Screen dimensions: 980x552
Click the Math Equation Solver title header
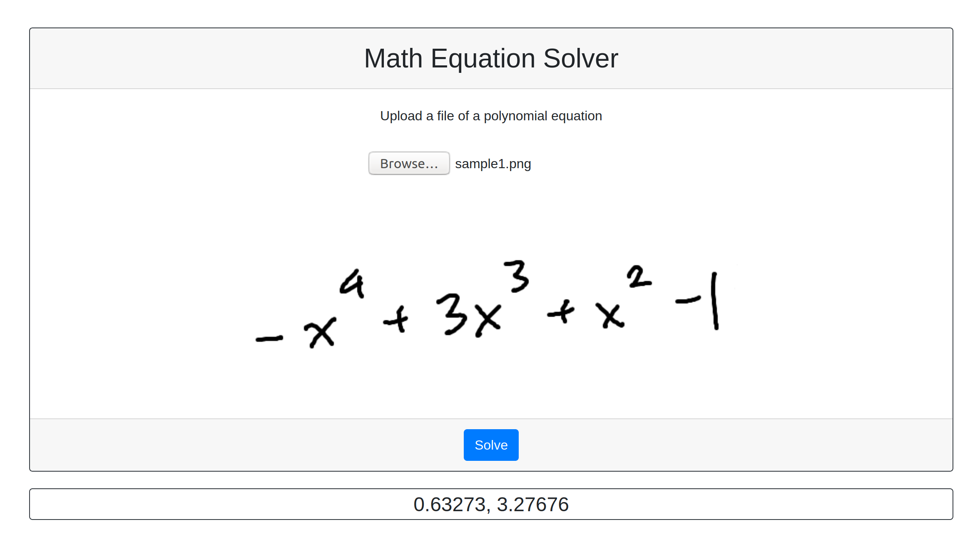(490, 59)
